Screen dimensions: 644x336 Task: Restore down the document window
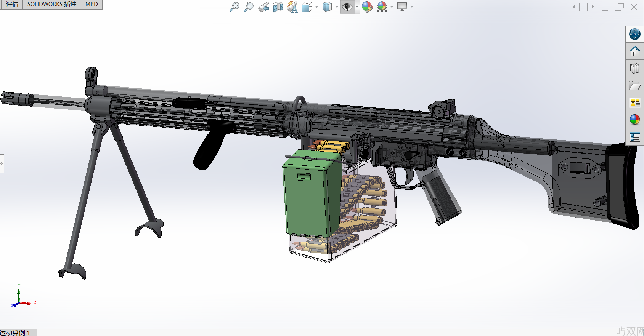[620, 7]
